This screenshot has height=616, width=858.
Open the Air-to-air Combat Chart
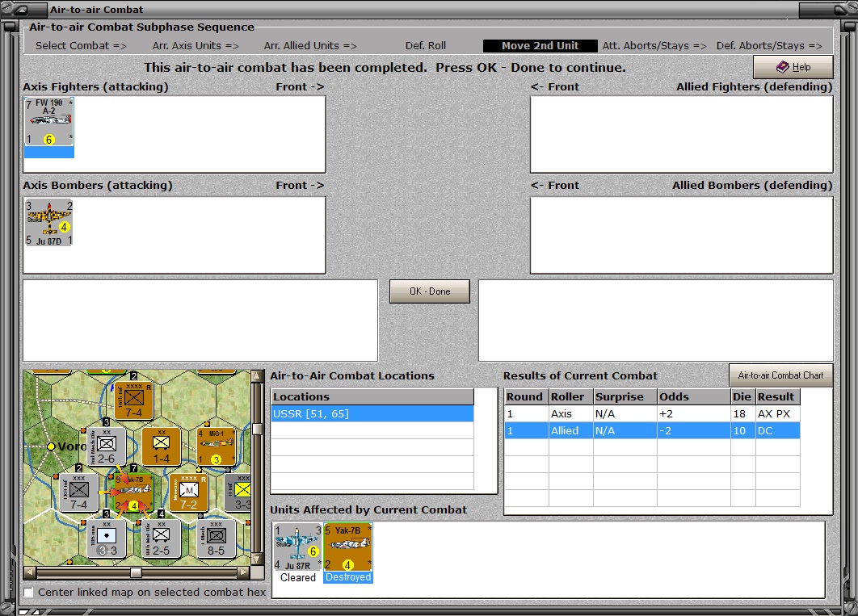[781, 375]
